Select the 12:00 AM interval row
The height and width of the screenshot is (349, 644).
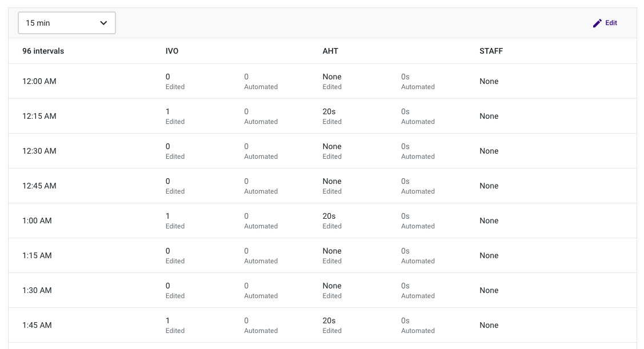(39, 82)
